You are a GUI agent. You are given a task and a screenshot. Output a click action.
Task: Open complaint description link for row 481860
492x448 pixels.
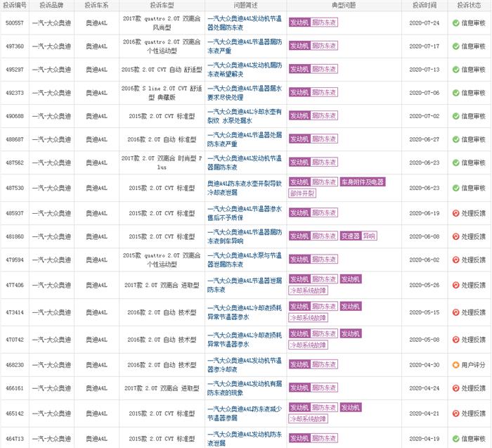click(x=245, y=236)
